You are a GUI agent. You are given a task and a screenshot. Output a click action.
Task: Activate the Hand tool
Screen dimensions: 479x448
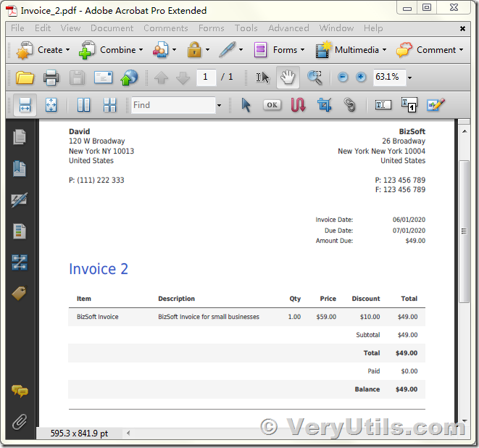(288, 78)
